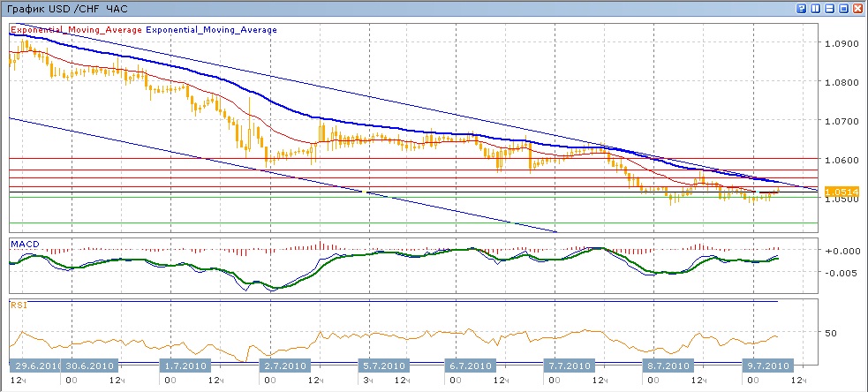
Task: Close the USD/CHF chart window
Action: pyautogui.click(x=857, y=8)
